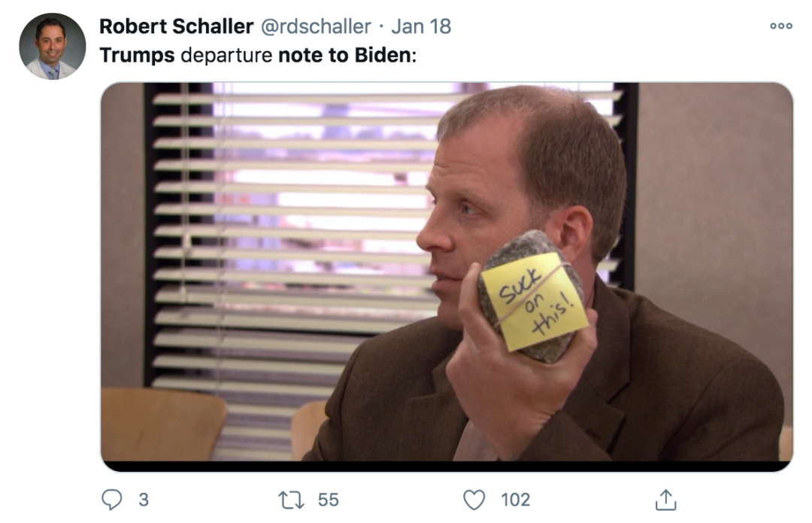Screen dimensions: 812x523
Task: Click the reply speech bubble icon
Action: click(x=111, y=500)
